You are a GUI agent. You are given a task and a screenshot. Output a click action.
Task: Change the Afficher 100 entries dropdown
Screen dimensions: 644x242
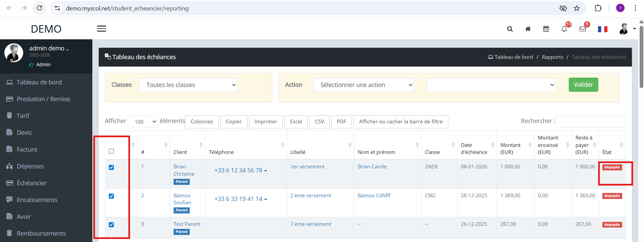(143, 122)
